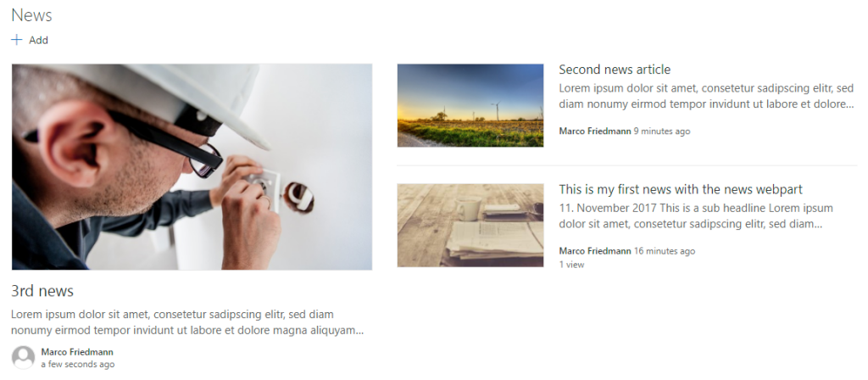Click the '1 view' counter

[x=571, y=265]
